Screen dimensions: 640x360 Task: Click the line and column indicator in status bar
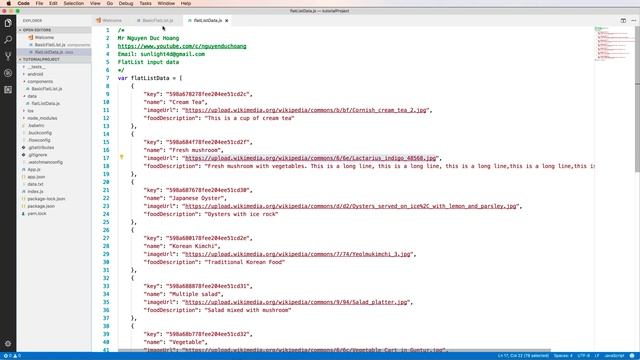coord(523,356)
